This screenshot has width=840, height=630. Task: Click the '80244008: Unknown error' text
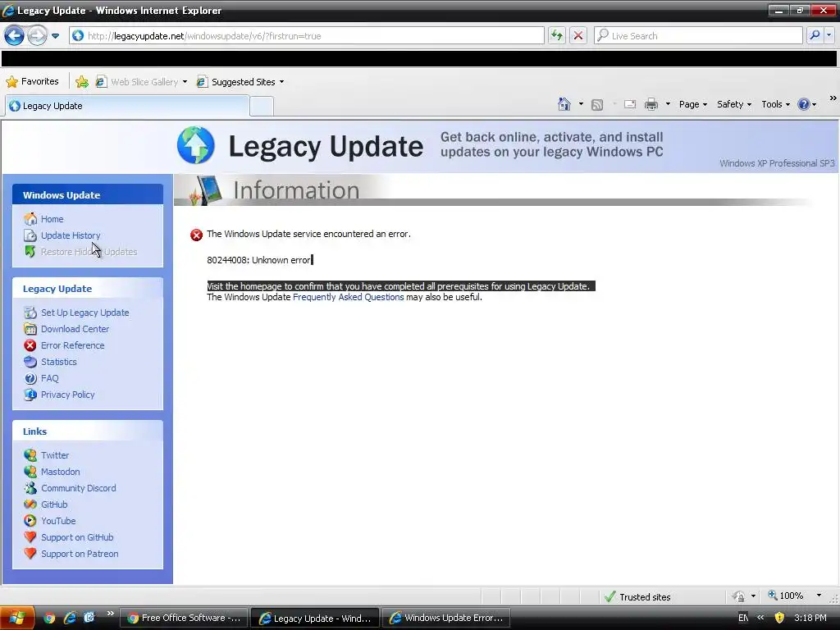point(258,260)
